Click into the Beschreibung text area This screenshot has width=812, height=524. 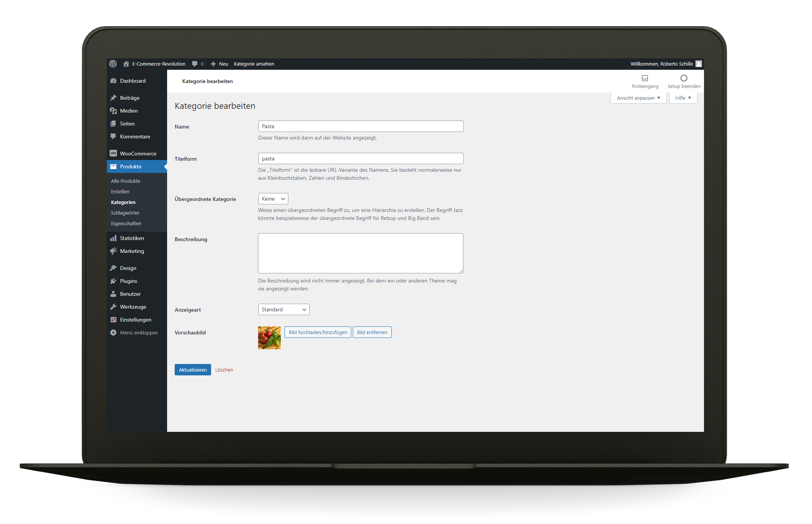point(360,253)
